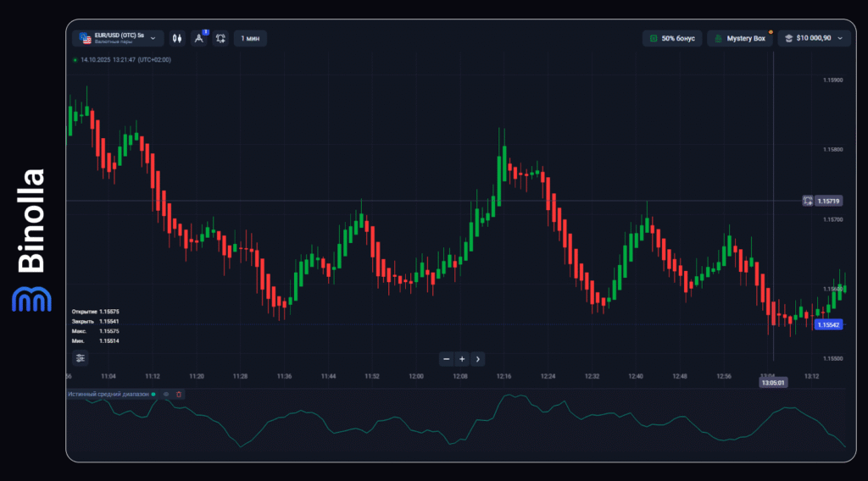Delete the Average True Range indicator
This screenshot has width=868, height=481.
click(179, 394)
